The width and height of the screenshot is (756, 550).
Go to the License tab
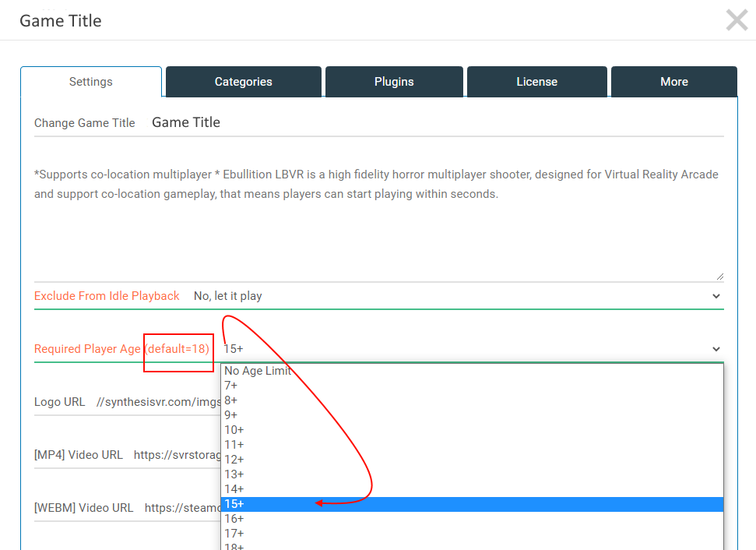[536, 82]
